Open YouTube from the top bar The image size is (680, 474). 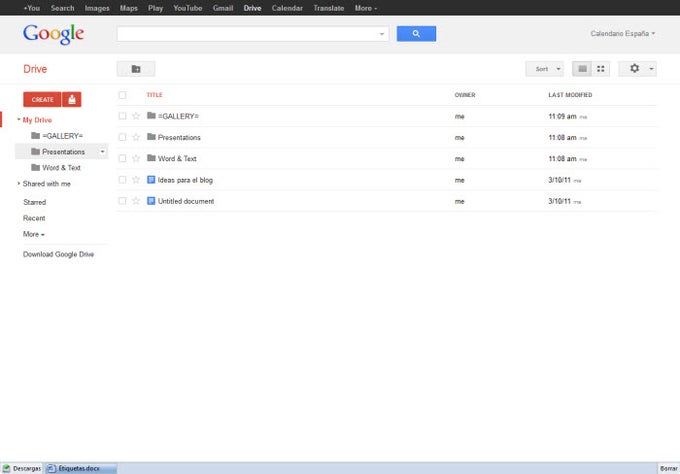tap(188, 8)
